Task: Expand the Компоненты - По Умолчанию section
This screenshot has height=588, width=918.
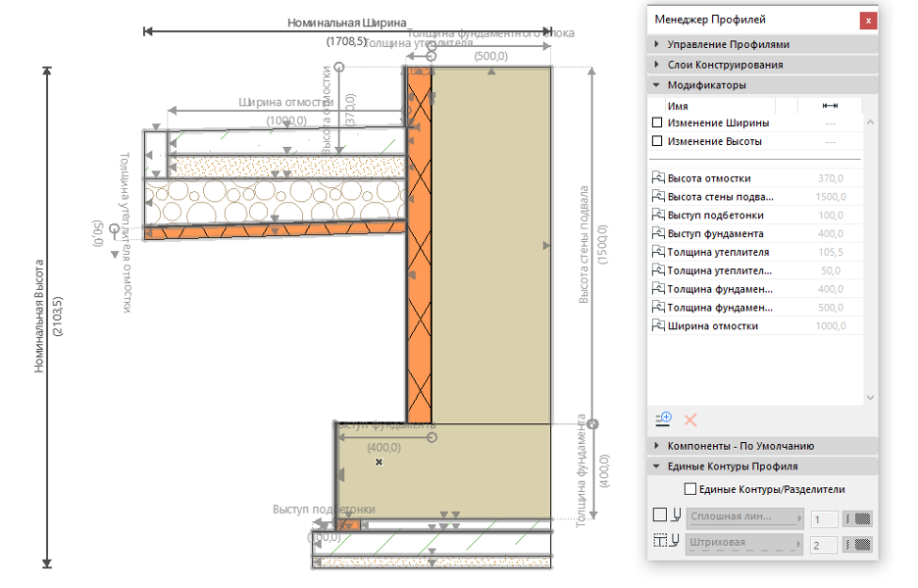Action: [656, 446]
